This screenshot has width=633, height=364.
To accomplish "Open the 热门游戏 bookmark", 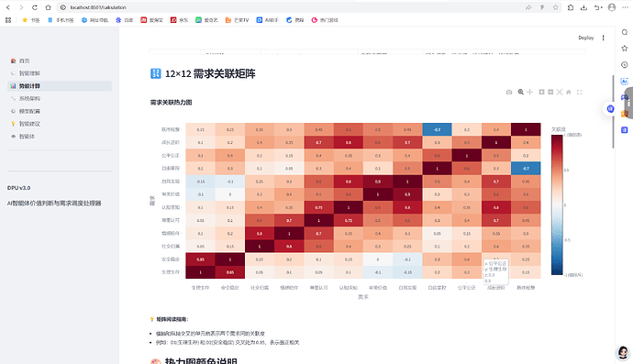I will 325,20.
